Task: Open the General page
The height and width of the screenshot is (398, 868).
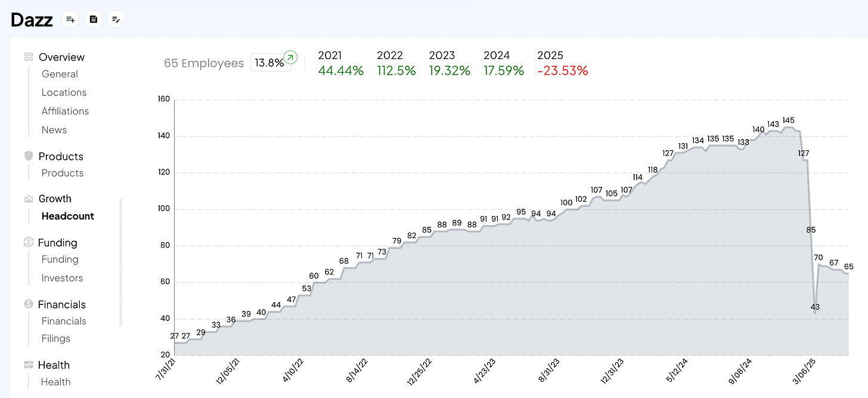Action: (60, 74)
